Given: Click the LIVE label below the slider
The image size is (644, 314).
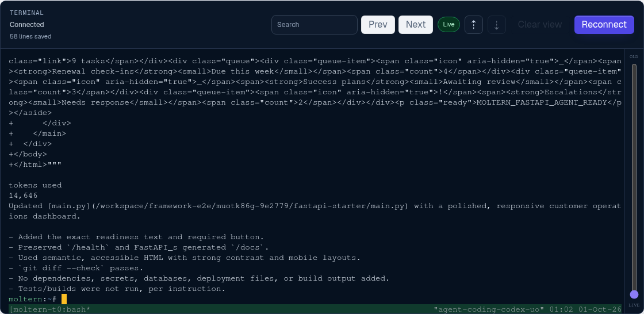Looking at the screenshot, I should coord(634,305).
